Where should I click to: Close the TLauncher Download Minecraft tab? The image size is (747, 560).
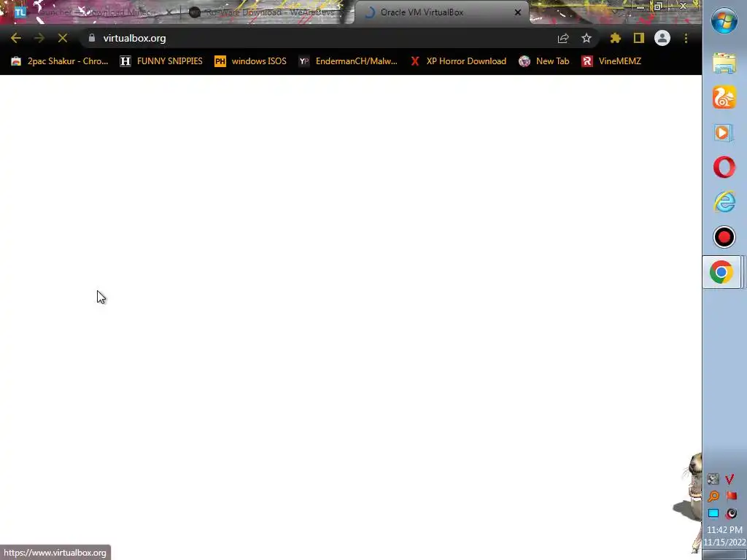pos(169,12)
